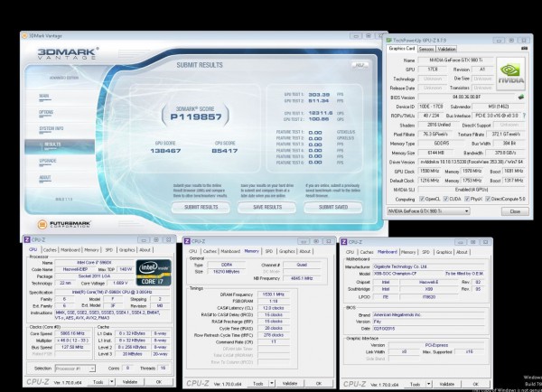Click OK in the CPU-Z Memory-tab window
The width and height of the screenshot is (542, 392).
tap(319, 383)
